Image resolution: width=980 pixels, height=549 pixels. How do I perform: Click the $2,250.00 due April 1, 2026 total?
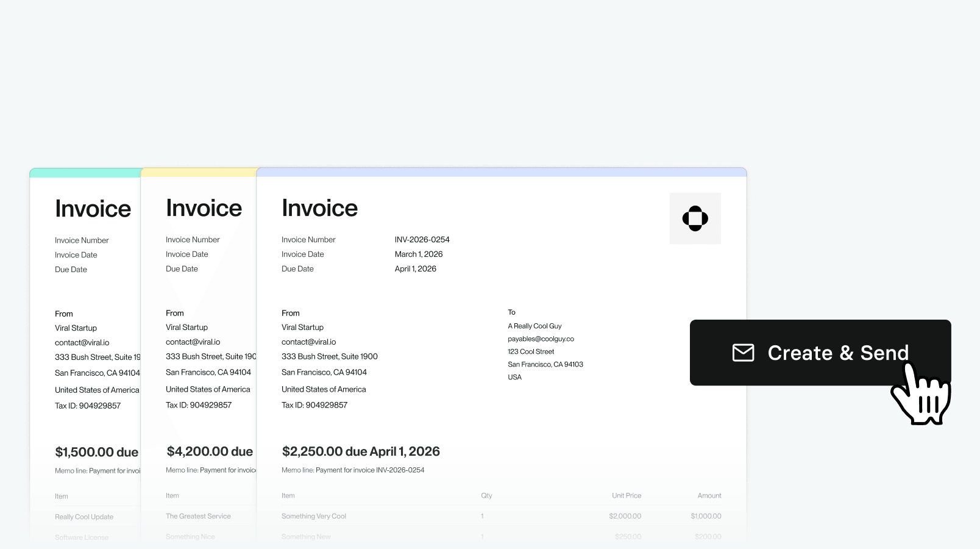361,451
